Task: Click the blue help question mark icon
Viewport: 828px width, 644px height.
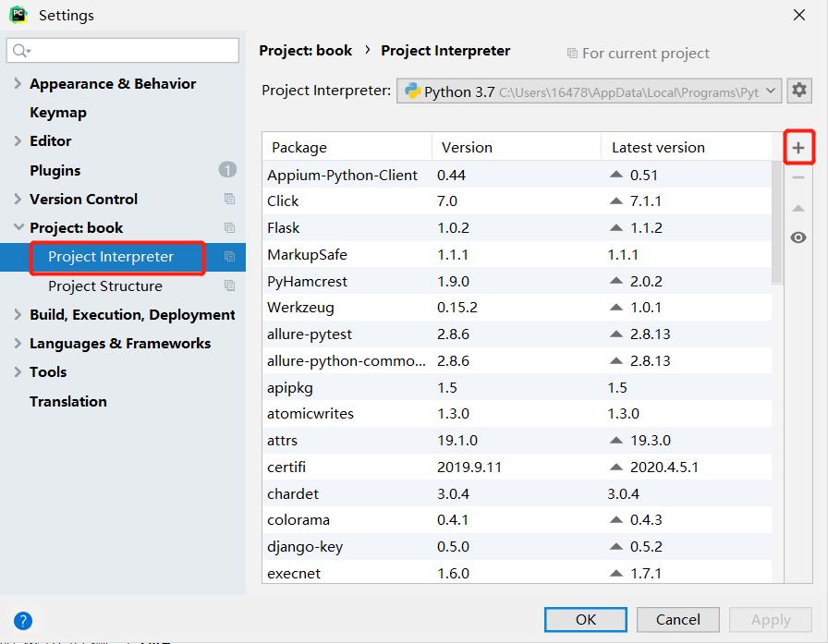Action: [x=24, y=621]
